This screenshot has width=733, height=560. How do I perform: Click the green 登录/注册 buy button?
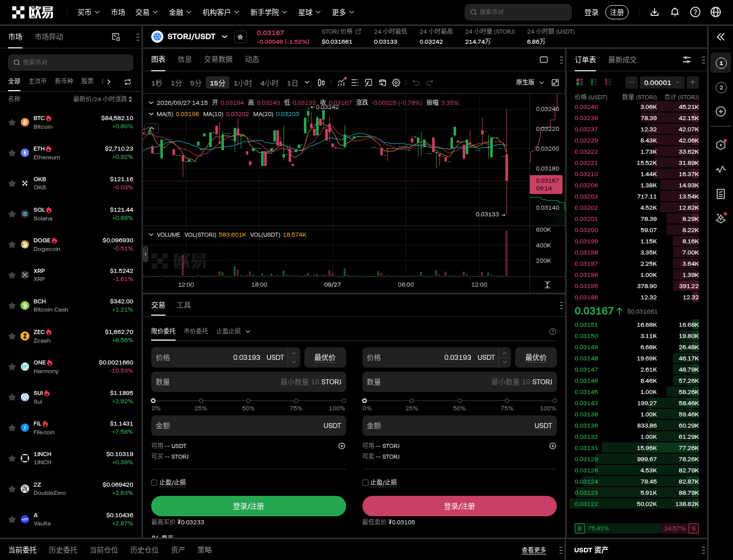(248, 506)
